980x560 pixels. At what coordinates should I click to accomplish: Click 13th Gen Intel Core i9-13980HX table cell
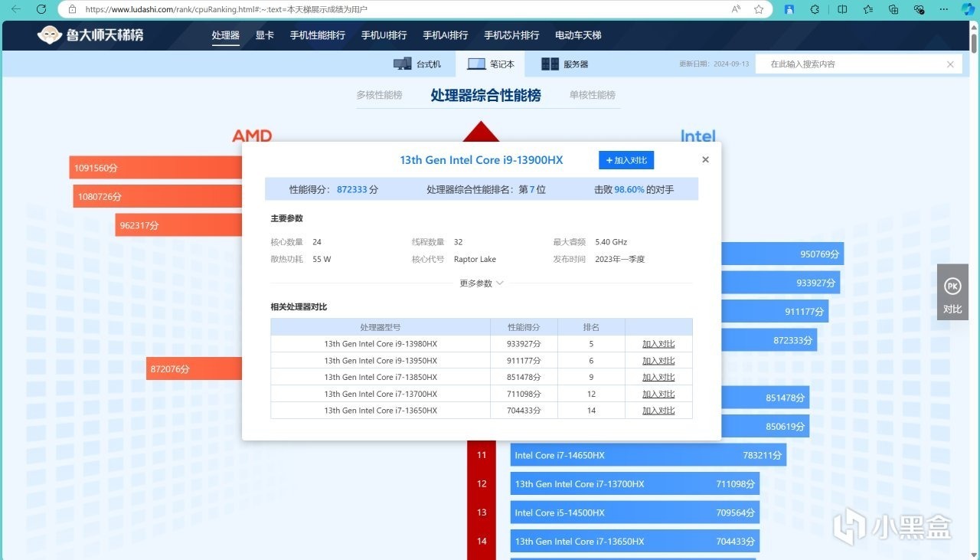pyautogui.click(x=381, y=344)
